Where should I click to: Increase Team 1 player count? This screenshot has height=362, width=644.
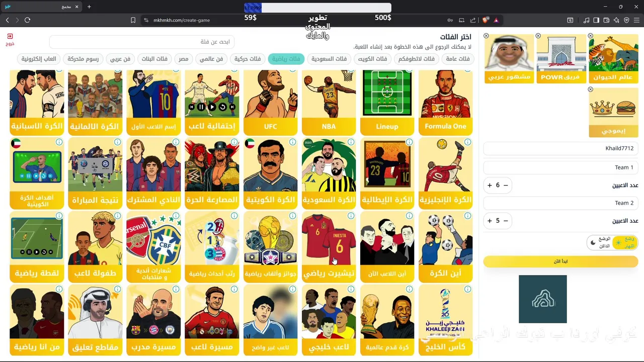(x=490, y=185)
